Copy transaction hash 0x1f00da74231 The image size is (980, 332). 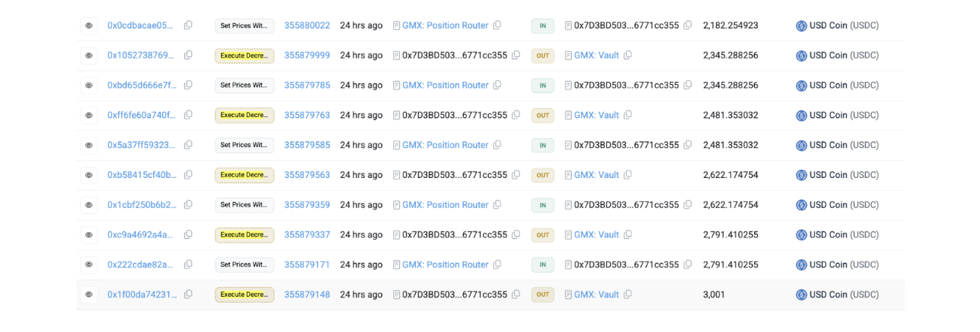point(188,294)
